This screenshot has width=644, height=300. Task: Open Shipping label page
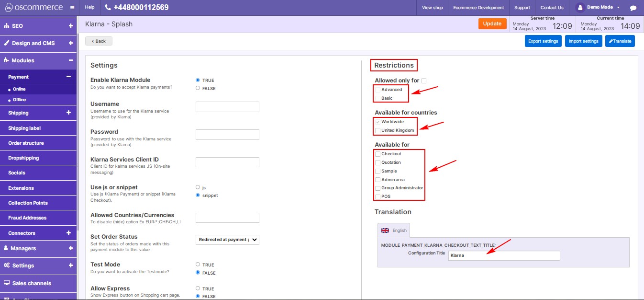(x=38, y=128)
